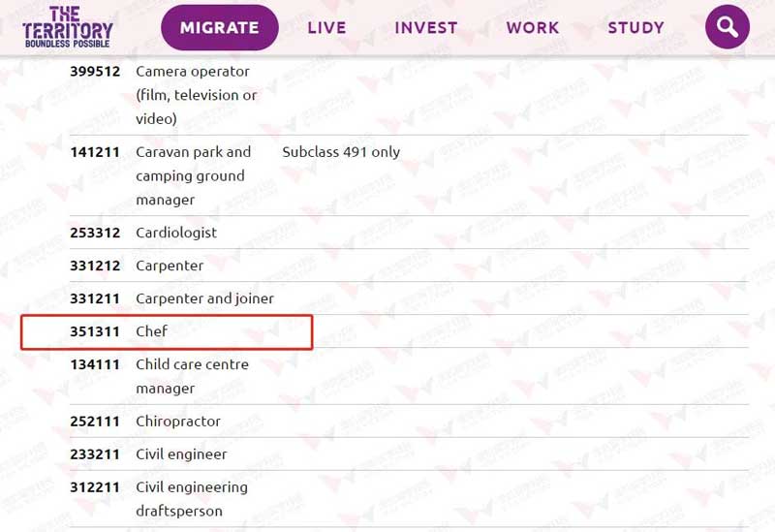This screenshot has height=532, width=775.
Task: Select the Civil engineer entry
Action: (181, 454)
